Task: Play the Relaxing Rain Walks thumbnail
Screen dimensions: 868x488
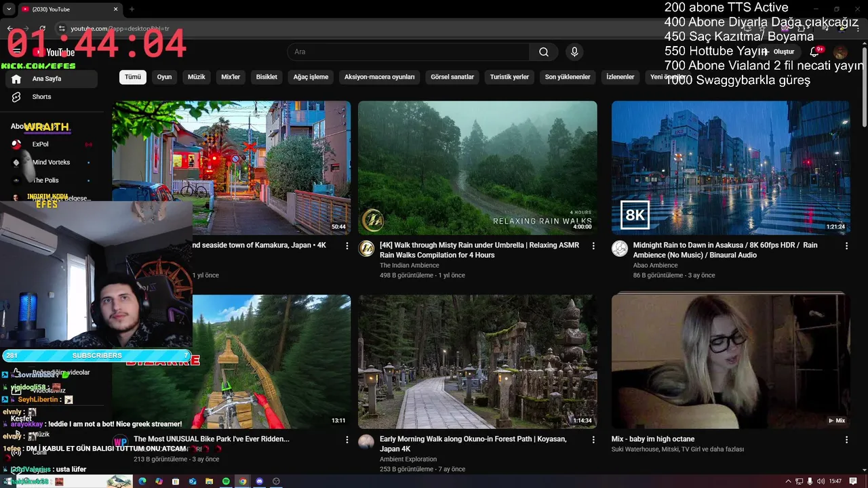Action: tap(477, 167)
